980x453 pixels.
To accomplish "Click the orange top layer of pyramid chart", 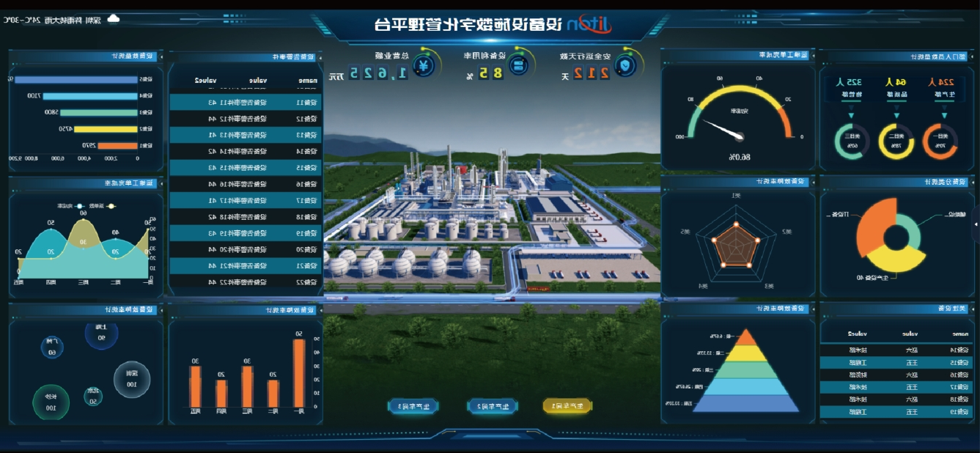I will 745,338.
